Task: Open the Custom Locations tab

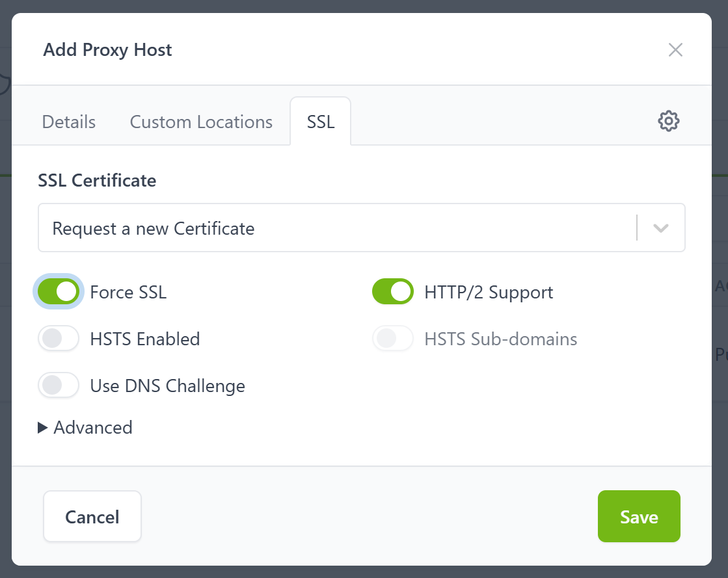Action: point(201,122)
